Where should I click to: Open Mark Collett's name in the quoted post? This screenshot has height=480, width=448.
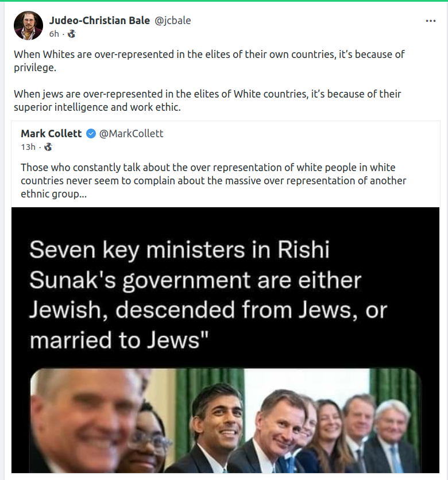coord(51,134)
